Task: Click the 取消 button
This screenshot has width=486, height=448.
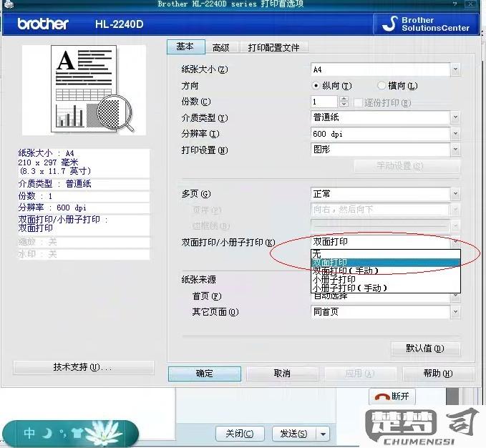Action: [x=282, y=374]
